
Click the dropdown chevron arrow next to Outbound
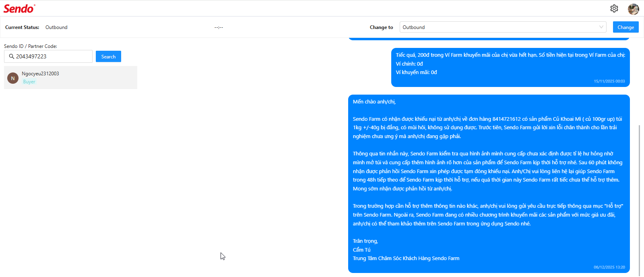(x=601, y=27)
